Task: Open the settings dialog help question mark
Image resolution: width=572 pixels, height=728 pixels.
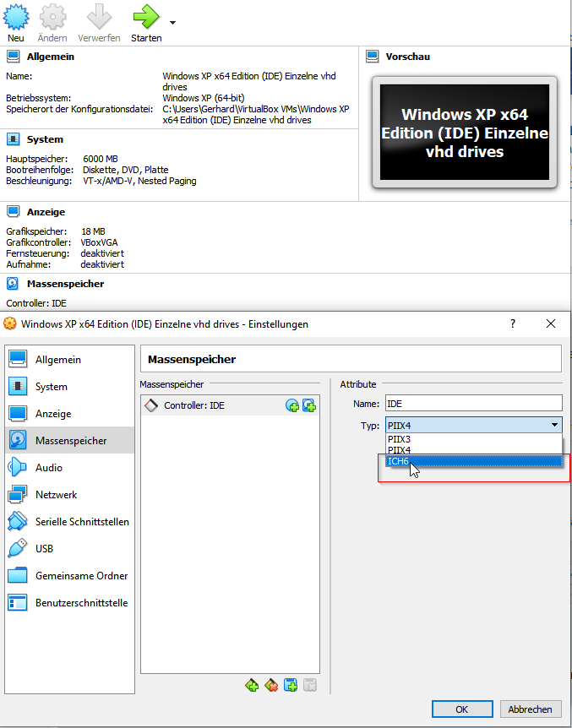Action: (513, 323)
